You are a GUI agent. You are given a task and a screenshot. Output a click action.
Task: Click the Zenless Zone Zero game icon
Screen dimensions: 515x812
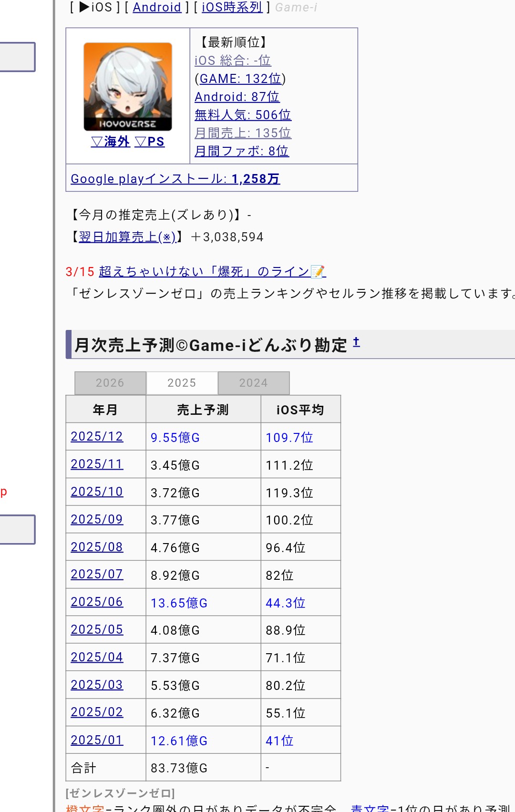pyautogui.click(x=128, y=87)
